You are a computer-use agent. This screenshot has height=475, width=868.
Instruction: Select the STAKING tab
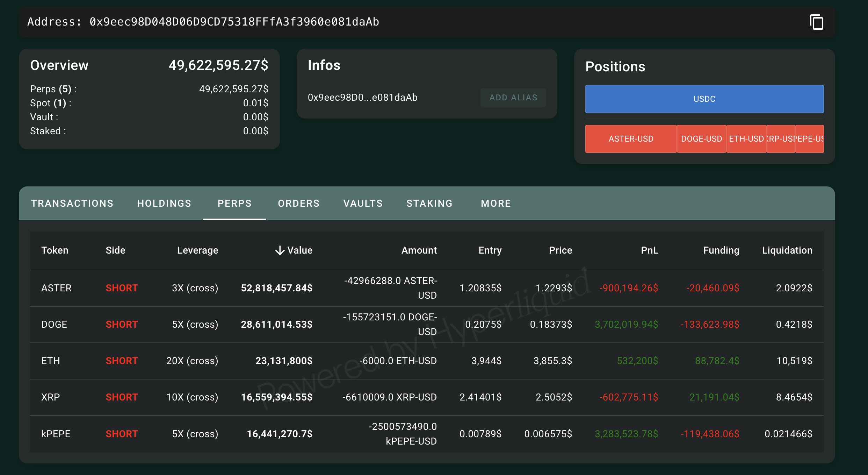point(429,203)
